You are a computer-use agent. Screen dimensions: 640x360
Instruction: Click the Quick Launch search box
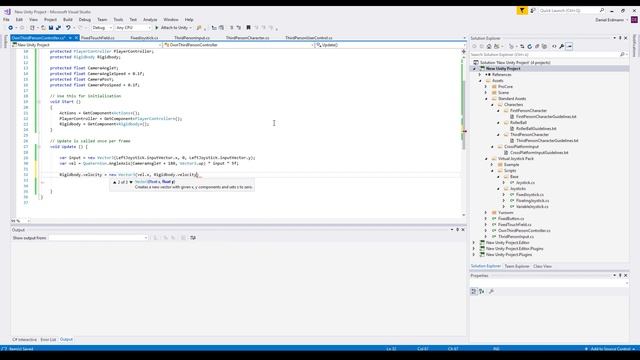tap(571, 11)
